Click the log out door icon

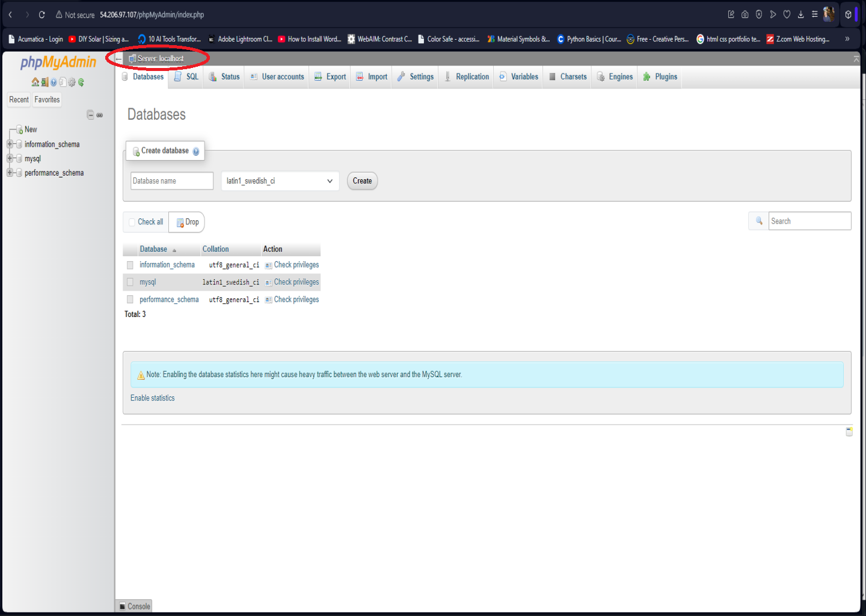tap(45, 82)
